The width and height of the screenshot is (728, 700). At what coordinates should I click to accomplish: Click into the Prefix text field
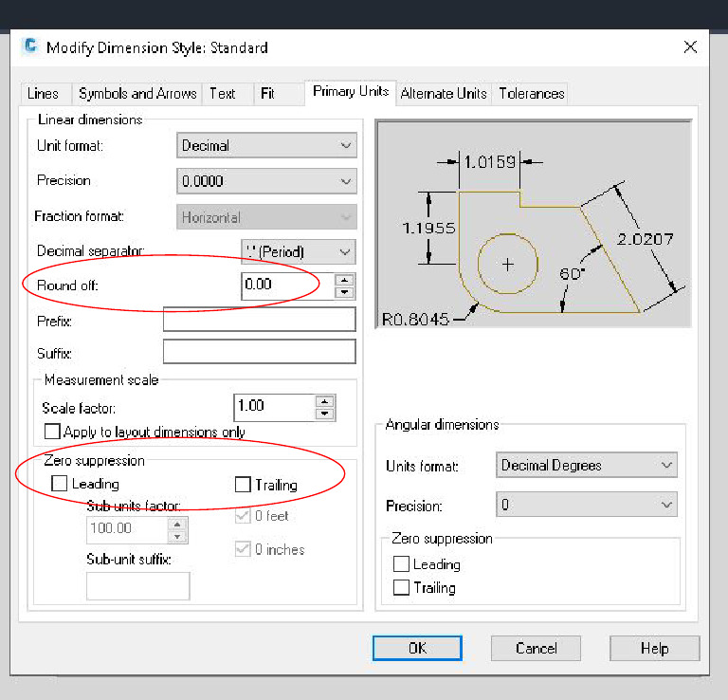[x=259, y=320]
